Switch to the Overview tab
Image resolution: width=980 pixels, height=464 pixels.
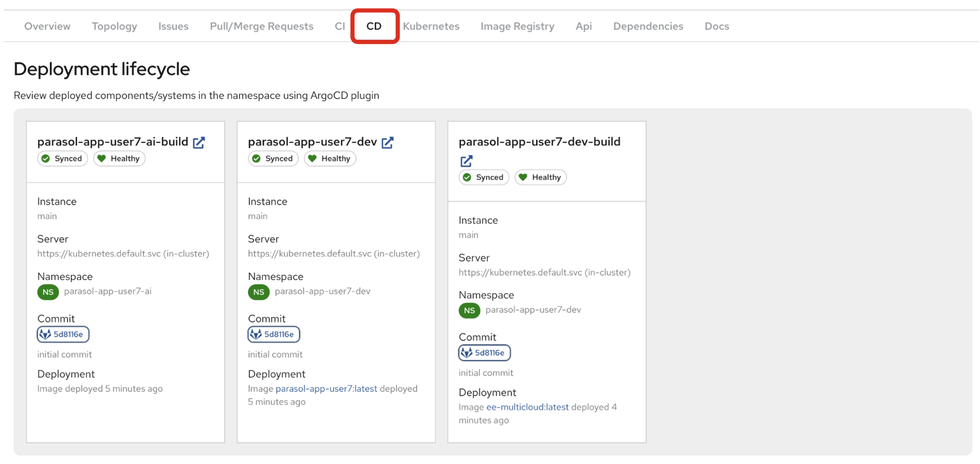(47, 26)
